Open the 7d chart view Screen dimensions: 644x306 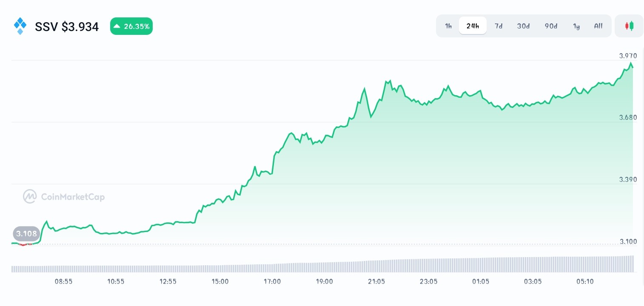click(499, 26)
